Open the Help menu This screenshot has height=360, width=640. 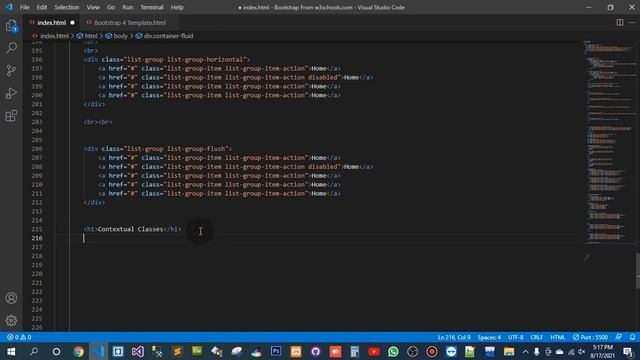coord(177,7)
